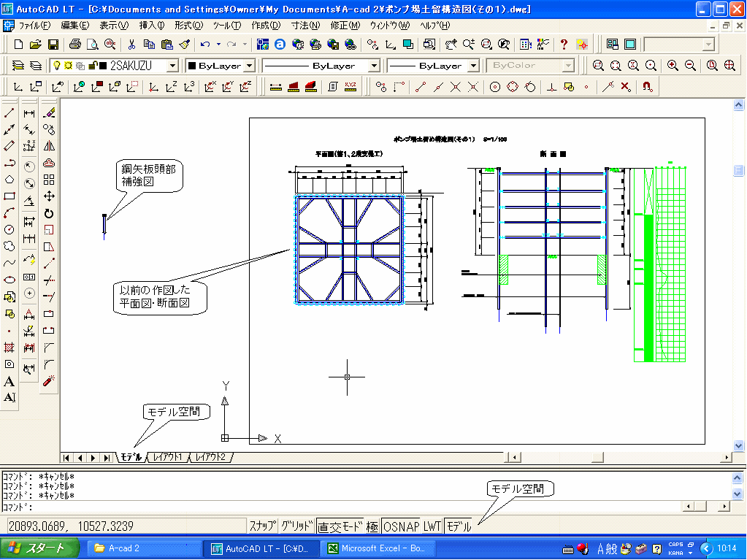Click the system tray clock 10:14
747x560 pixels.
[x=727, y=548]
